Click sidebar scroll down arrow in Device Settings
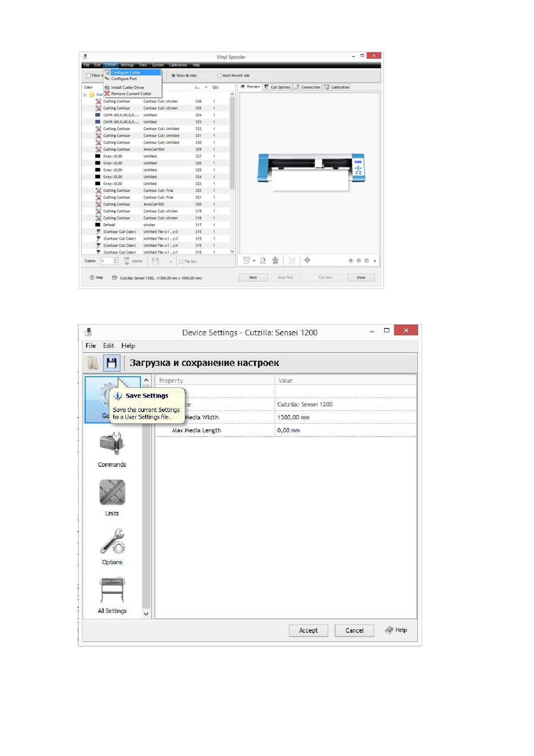Viewport: 534px width, 756px height. (x=146, y=614)
